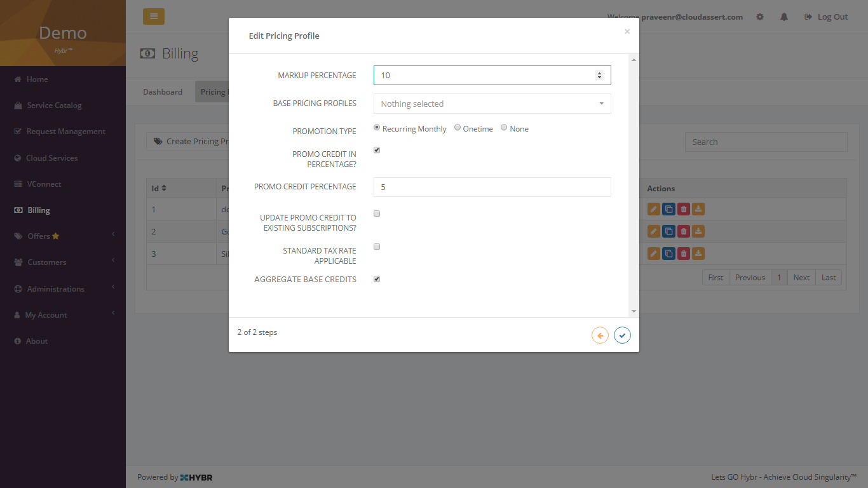This screenshot has width=868, height=488.
Task: Open the settings gear icon in the header
Action: pyautogui.click(x=760, y=17)
